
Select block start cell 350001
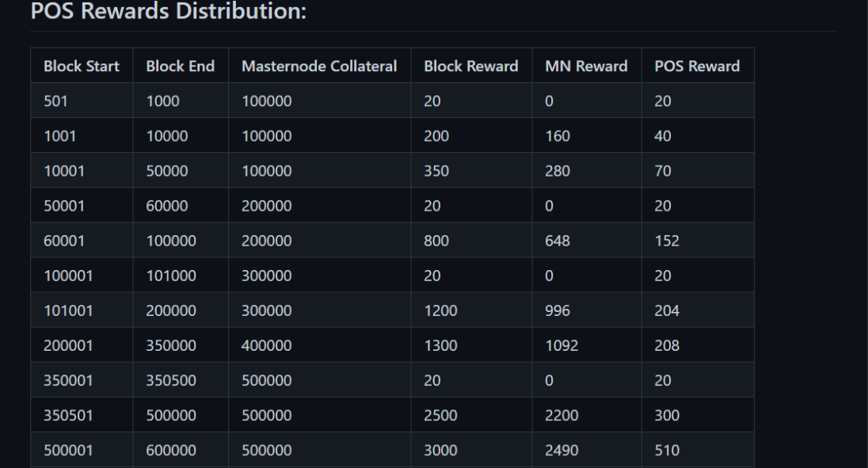(x=68, y=379)
